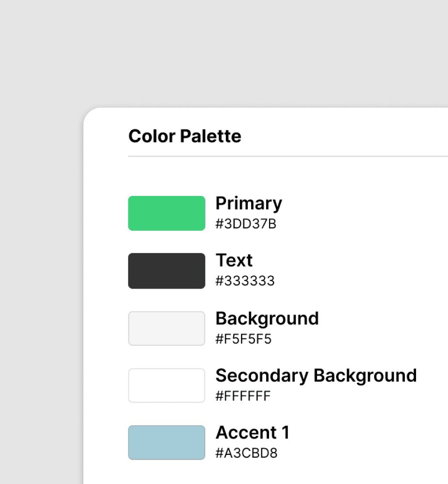Click the #F5F5F5 hex code
This screenshot has height=484, width=448.
coord(243,339)
